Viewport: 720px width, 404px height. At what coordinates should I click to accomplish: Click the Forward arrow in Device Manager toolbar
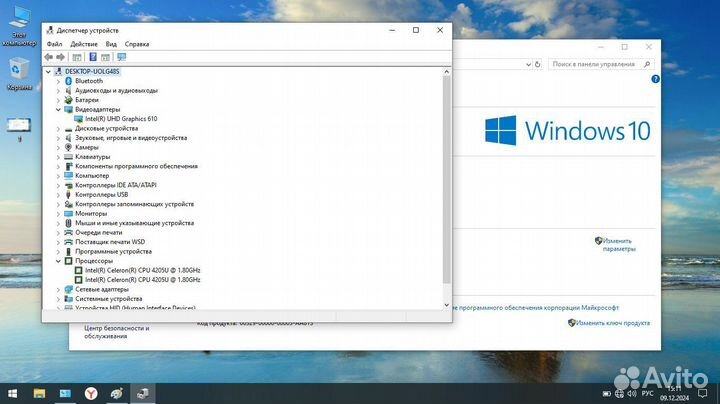(x=60, y=57)
